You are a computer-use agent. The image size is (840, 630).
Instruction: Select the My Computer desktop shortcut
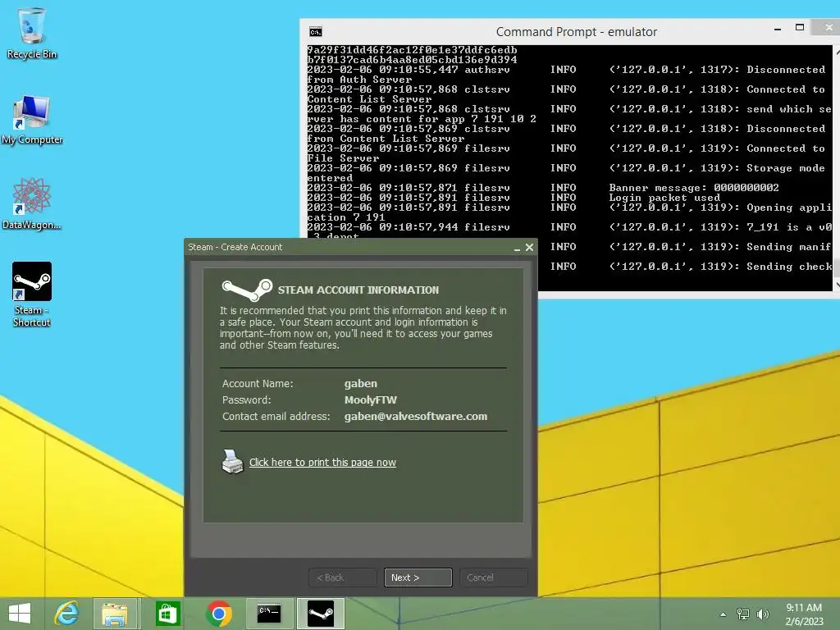coord(32,120)
